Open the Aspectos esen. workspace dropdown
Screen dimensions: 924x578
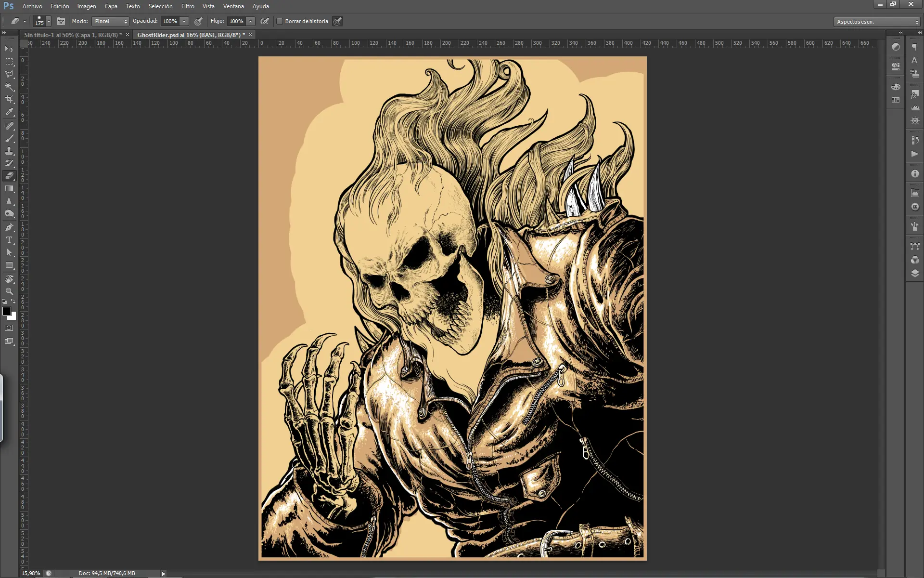[877, 22]
